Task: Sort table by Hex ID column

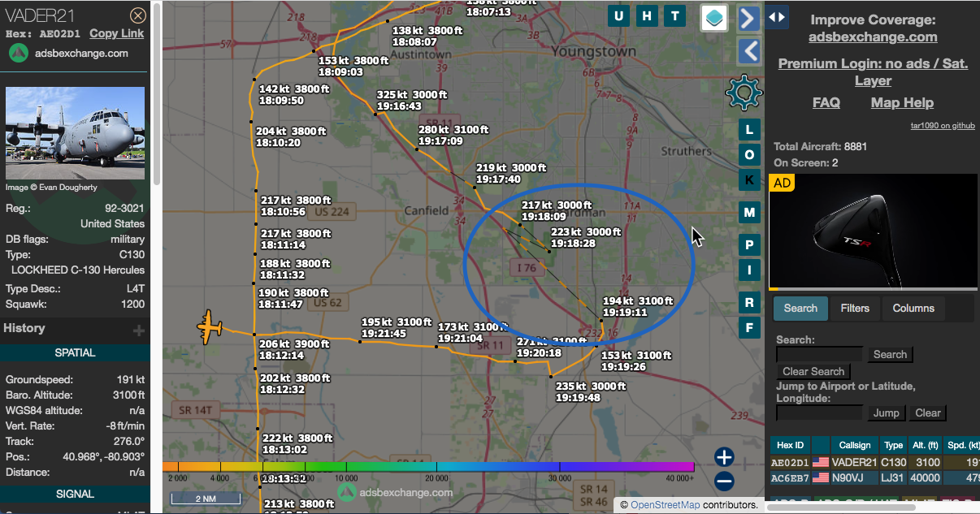Action: [x=790, y=445]
